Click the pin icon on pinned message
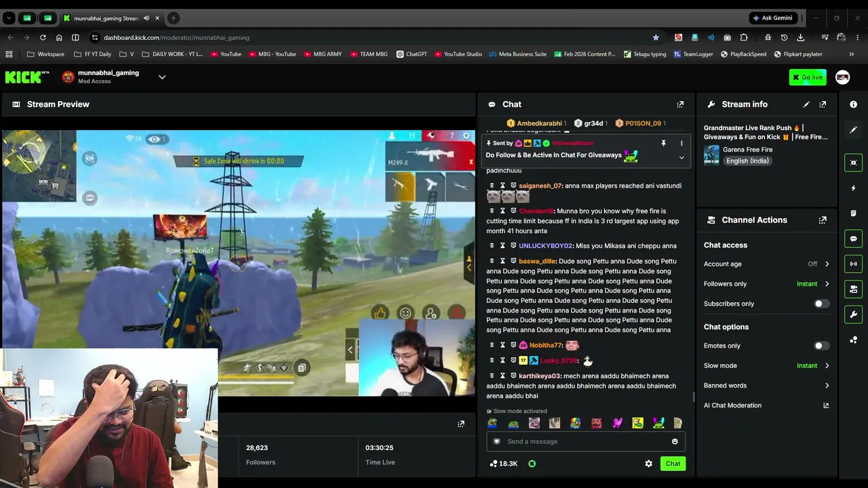Image resolution: width=868 pixels, height=488 pixels. 663,144
